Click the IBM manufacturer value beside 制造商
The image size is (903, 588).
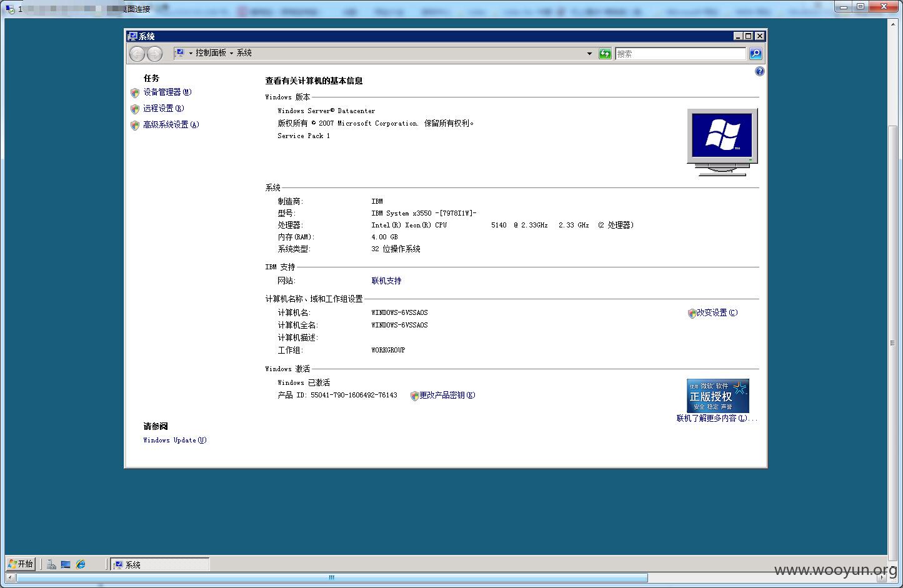click(377, 202)
